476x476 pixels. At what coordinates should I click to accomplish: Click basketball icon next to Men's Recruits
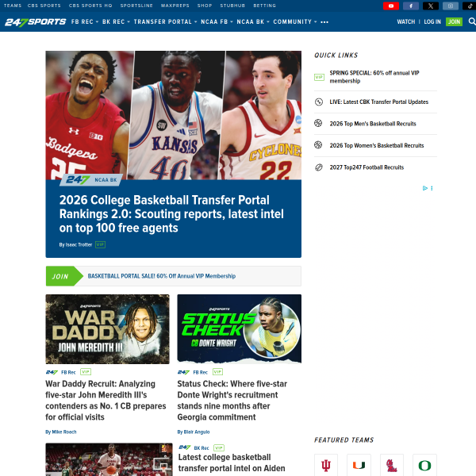pos(318,123)
